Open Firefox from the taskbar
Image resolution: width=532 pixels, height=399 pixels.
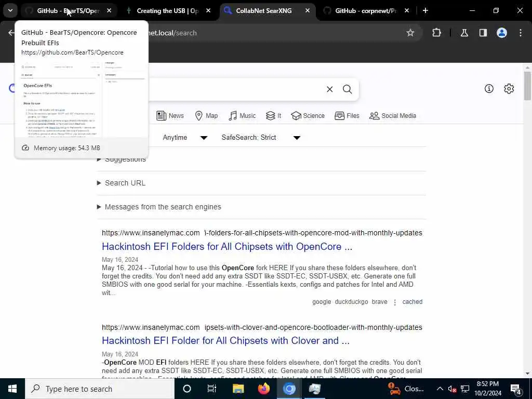263,389
